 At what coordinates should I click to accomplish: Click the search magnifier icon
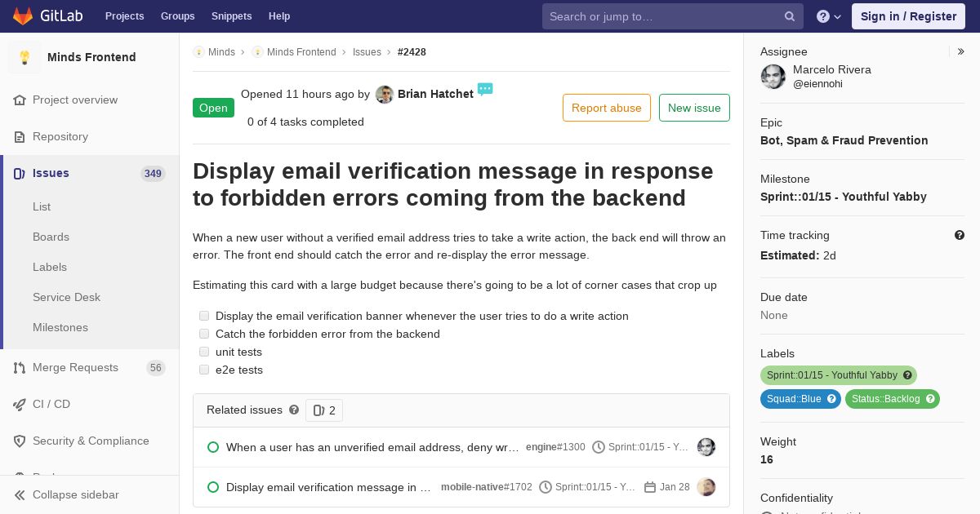(790, 16)
